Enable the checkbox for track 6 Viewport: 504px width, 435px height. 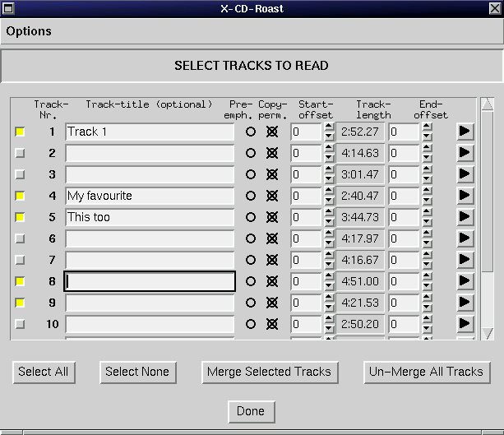click(21, 238)
